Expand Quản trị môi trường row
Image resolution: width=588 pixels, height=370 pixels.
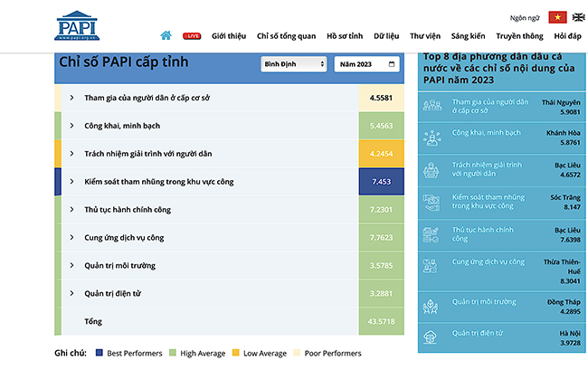(x=71, y=265)
